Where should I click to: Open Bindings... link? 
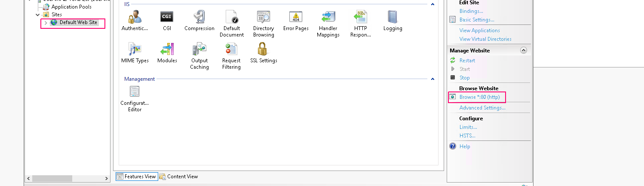(x=471, y=11)
